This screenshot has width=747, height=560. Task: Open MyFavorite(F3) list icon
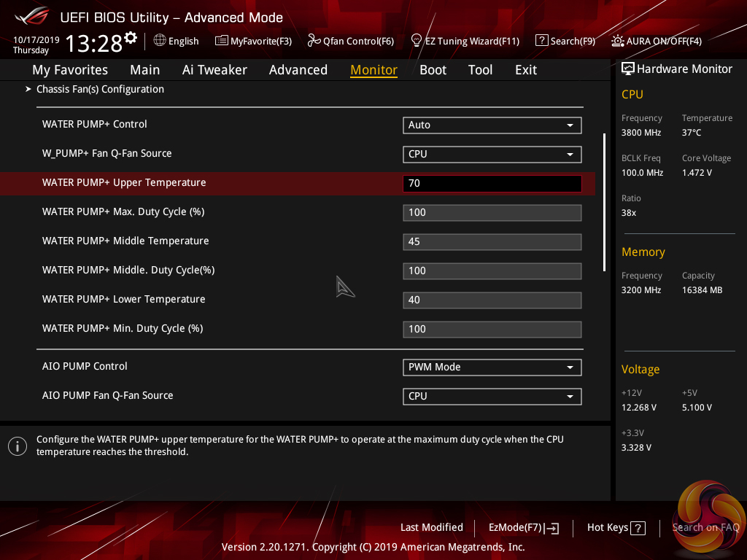tap(222, 41)
